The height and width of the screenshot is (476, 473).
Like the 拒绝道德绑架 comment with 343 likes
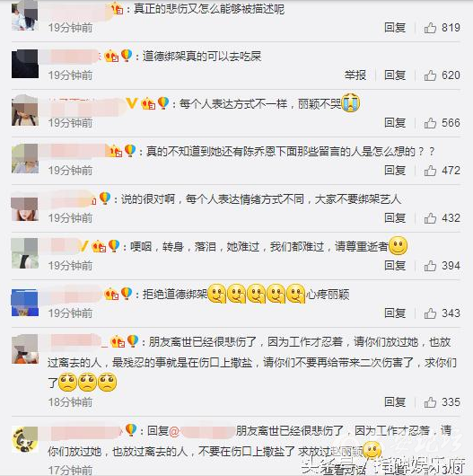430,313
